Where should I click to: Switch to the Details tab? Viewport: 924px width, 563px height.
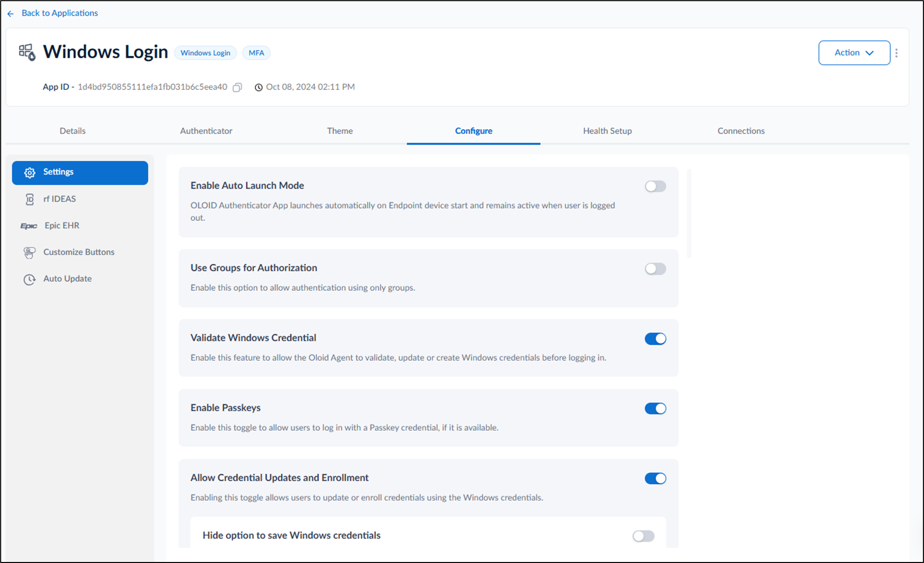coord(72,131)
